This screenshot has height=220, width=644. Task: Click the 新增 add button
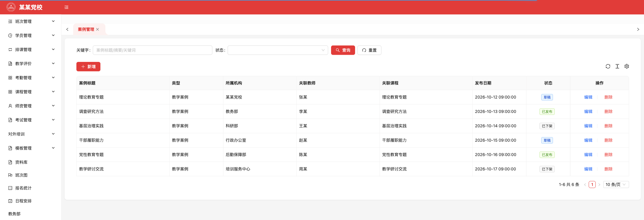coord(88,67)
